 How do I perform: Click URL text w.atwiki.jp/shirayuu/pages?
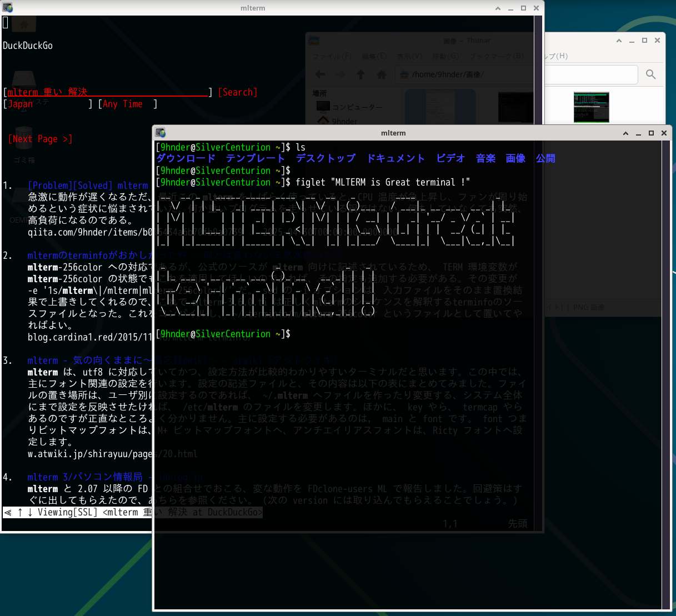89,454
